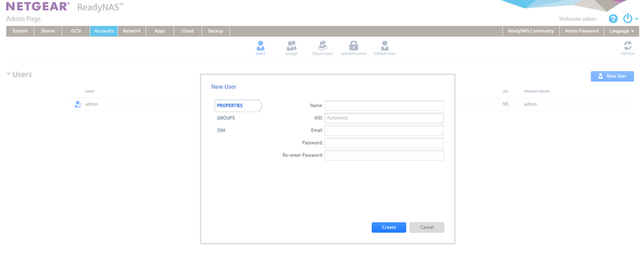The width and height of the screenshot is (644, 271).
Task: Open the help question mark icon
Action: [x=613, y=19]
